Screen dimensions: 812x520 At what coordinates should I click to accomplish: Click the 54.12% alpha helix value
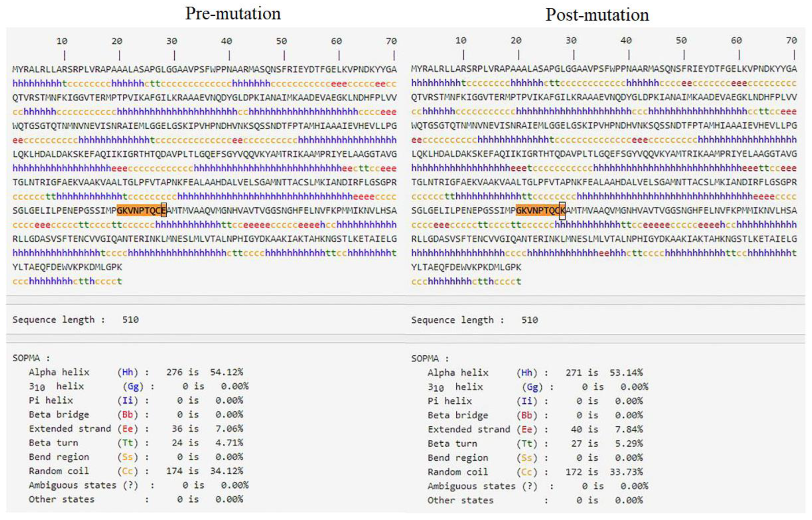[x=226, y=372]
